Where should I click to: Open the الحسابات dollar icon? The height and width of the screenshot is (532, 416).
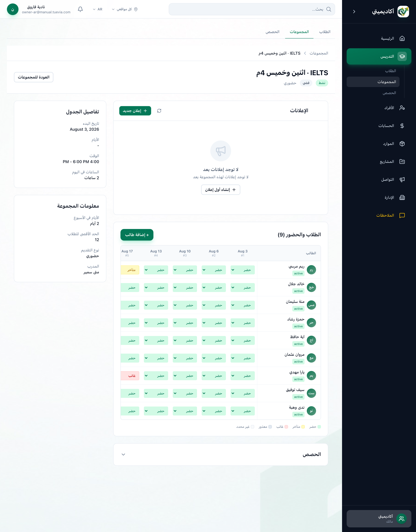point(402,126)
